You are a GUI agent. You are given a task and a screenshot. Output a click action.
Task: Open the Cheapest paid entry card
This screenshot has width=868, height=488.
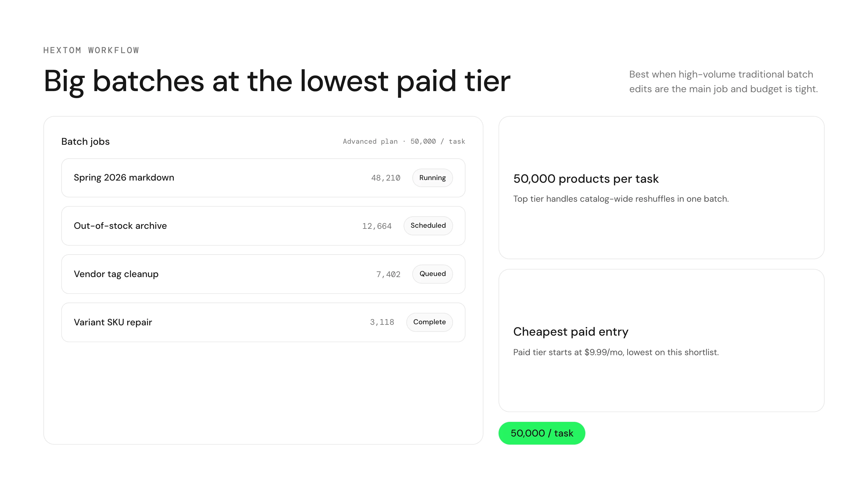click(661, 341)
